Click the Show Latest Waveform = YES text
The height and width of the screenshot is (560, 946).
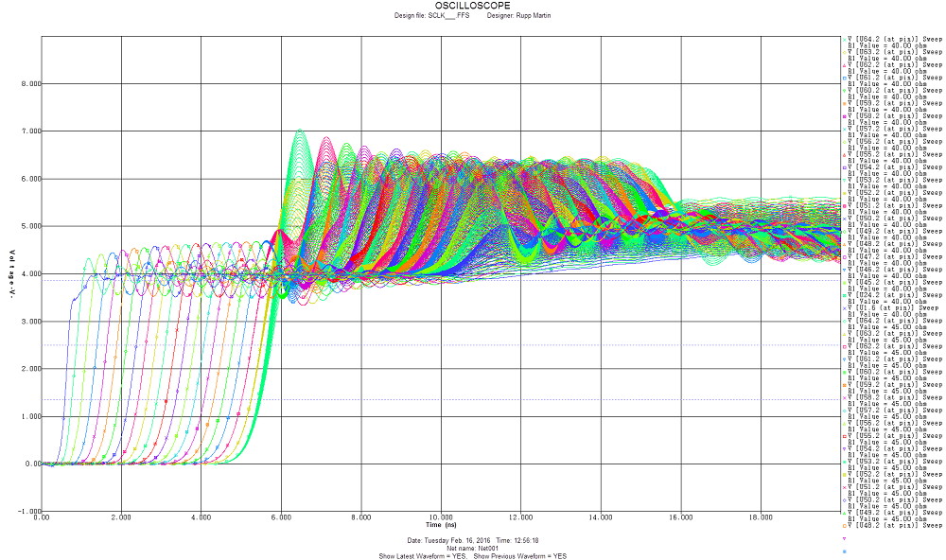point(424,556)
